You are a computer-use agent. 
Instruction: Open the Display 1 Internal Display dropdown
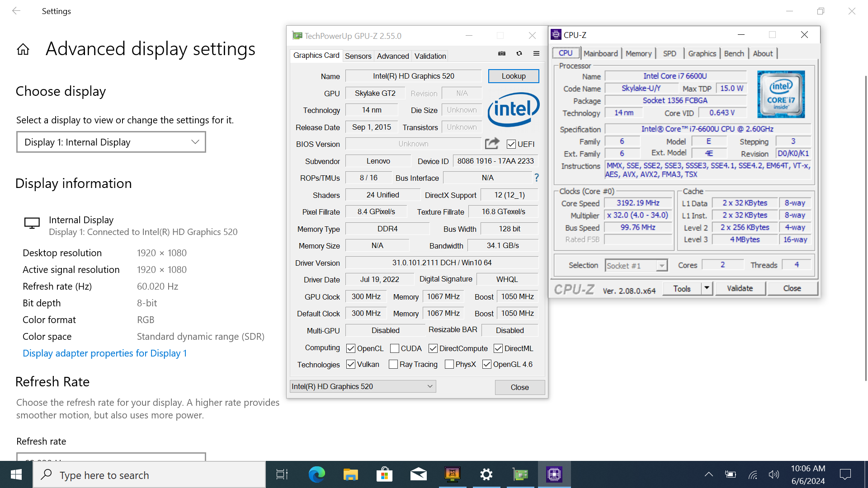coord(111,142)
